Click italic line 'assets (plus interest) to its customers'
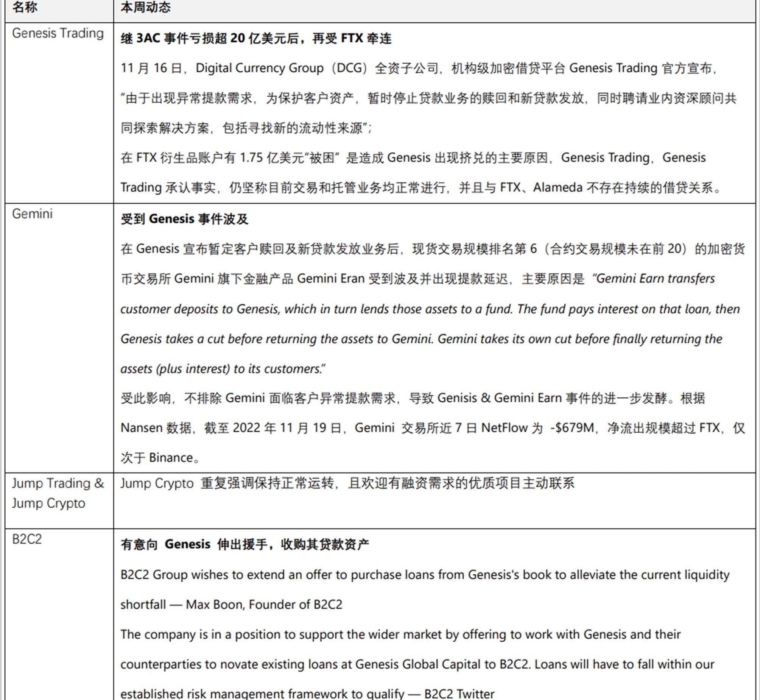 tap(223, 369)
